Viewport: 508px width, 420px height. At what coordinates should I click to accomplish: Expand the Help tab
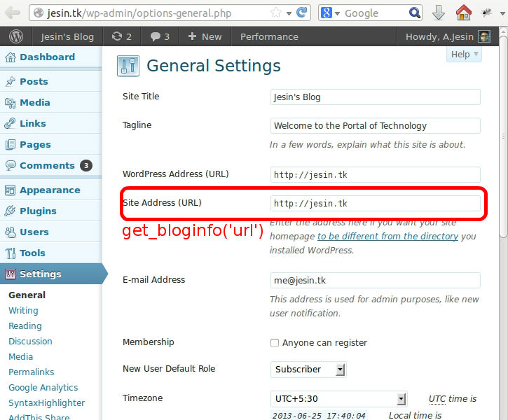pos(464,54)
